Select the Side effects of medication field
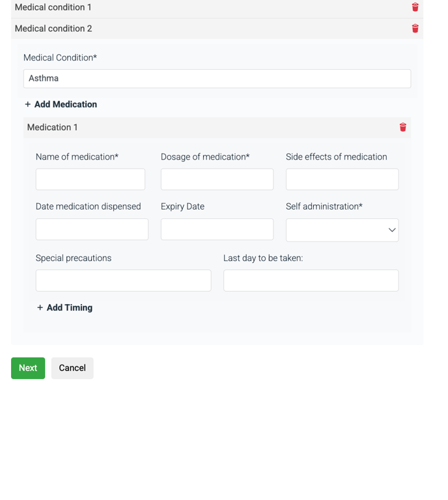Image resolution: width=448 pixels, height=500 pixels. pos(342,179)
